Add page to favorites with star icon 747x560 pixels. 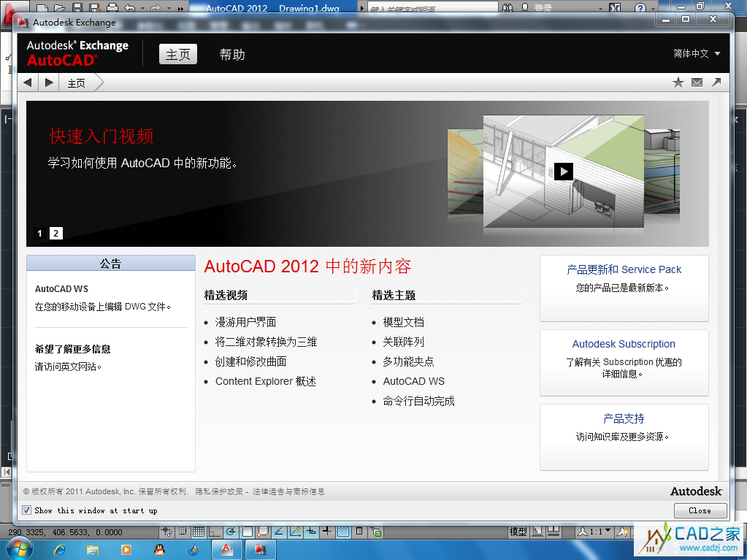point(678,83)
